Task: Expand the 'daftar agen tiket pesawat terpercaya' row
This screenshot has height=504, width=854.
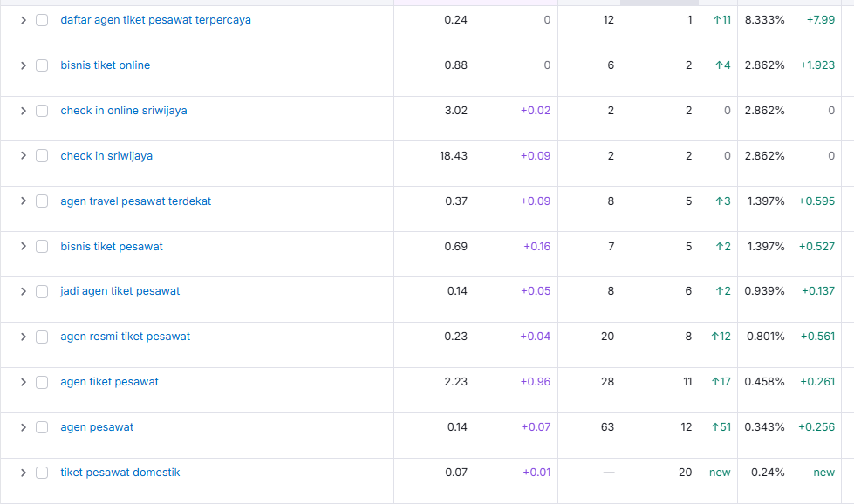Action: 24,20
